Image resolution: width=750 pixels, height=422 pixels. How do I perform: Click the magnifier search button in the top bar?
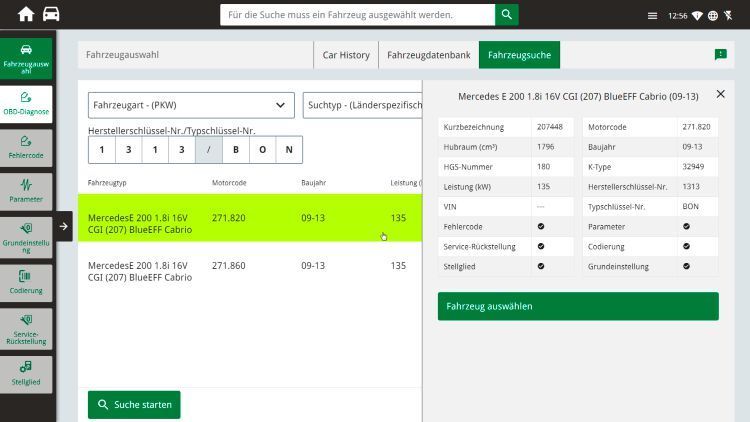[507, 15]
